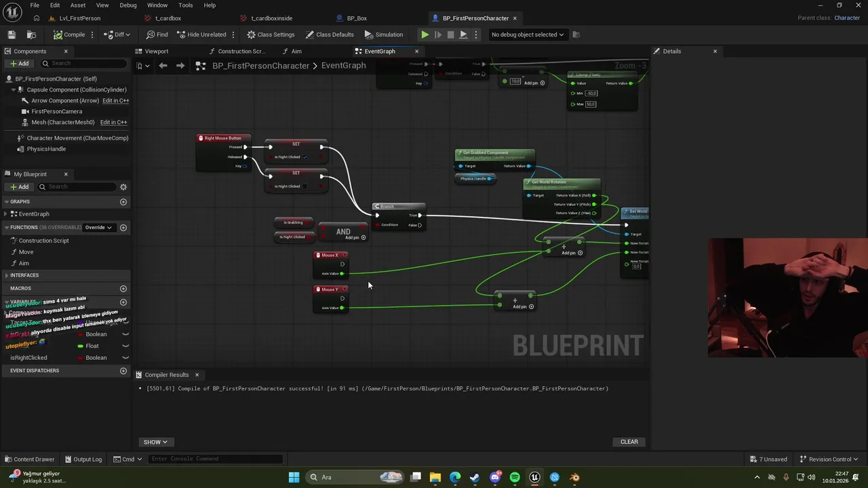Close the Compiler Results panel

click(197, 375)
